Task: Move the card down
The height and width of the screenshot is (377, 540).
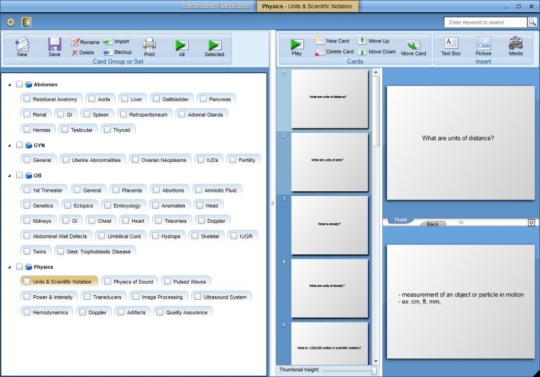Action: tap(377, 52)
